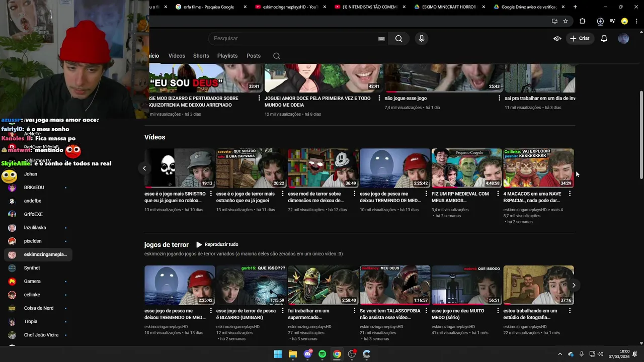Viewport: 644px width, 362px height.
Task: Open the 1:16:57 TALASSOFOBIA thumbnail
Action: [x=395, y=285]
